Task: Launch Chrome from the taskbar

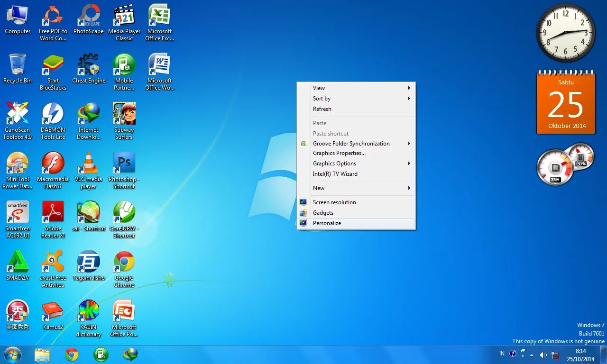Action: 72,355
